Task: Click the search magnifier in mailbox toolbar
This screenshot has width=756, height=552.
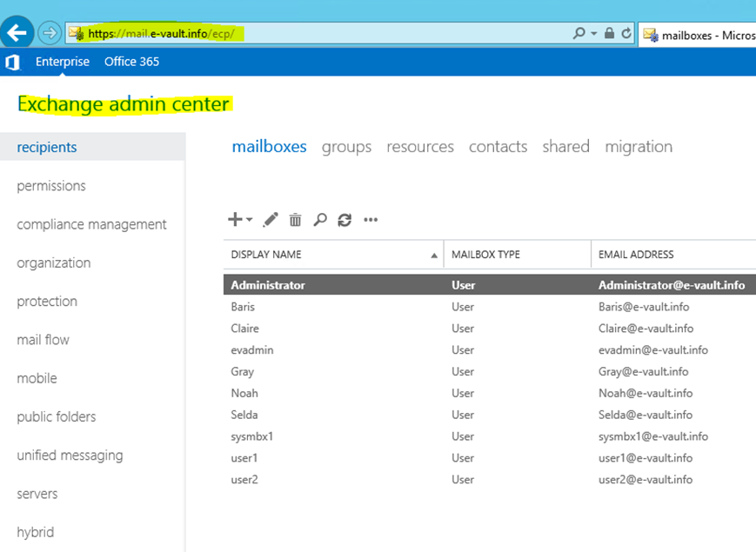Action: tap(319, 220)
